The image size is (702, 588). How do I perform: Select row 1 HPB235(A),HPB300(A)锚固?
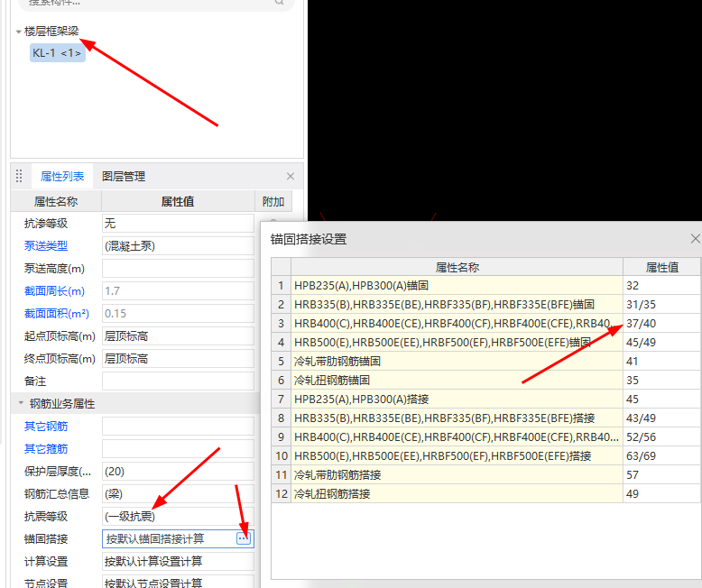pyautogui.click(x=457, y=286)
